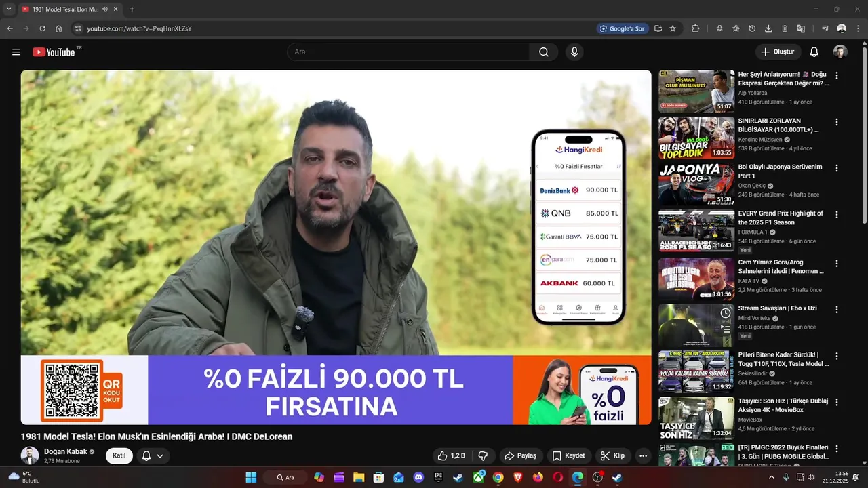This screenshot has width=868, height=488.
Task: Open options for Alp Yollarda video
Action: (837, 76)
